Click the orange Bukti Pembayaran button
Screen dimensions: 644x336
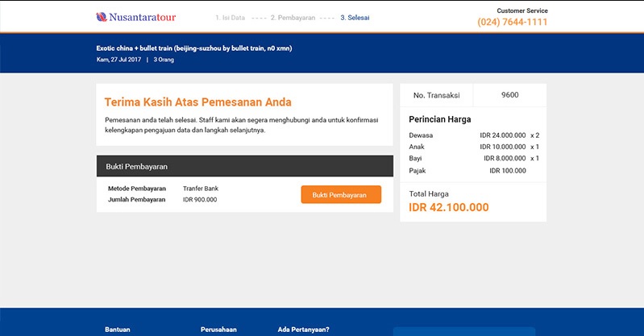pyautogui.click(x=341, y=194)
